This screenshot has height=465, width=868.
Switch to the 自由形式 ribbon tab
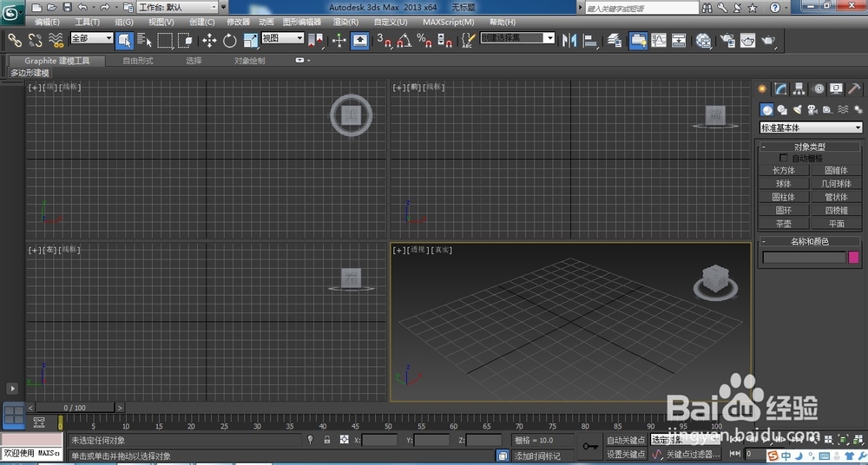coord(138,61)
